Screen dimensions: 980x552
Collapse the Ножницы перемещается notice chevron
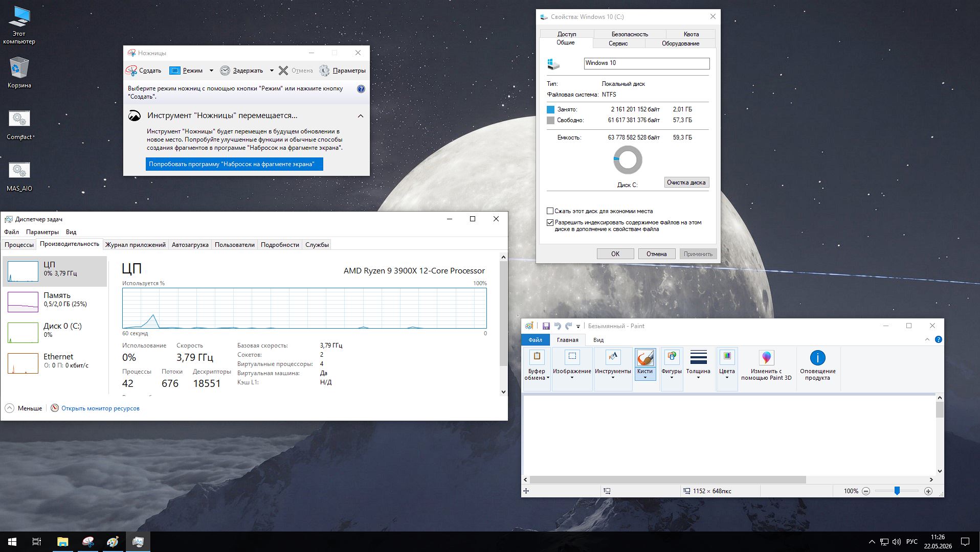point(361,116)
